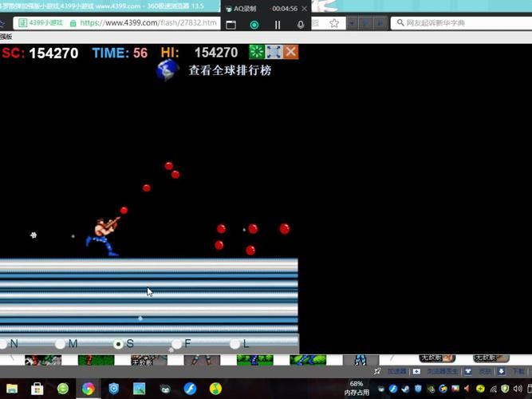Click the browser address bar URL
532x399 pixels.
tap(148, 23)
